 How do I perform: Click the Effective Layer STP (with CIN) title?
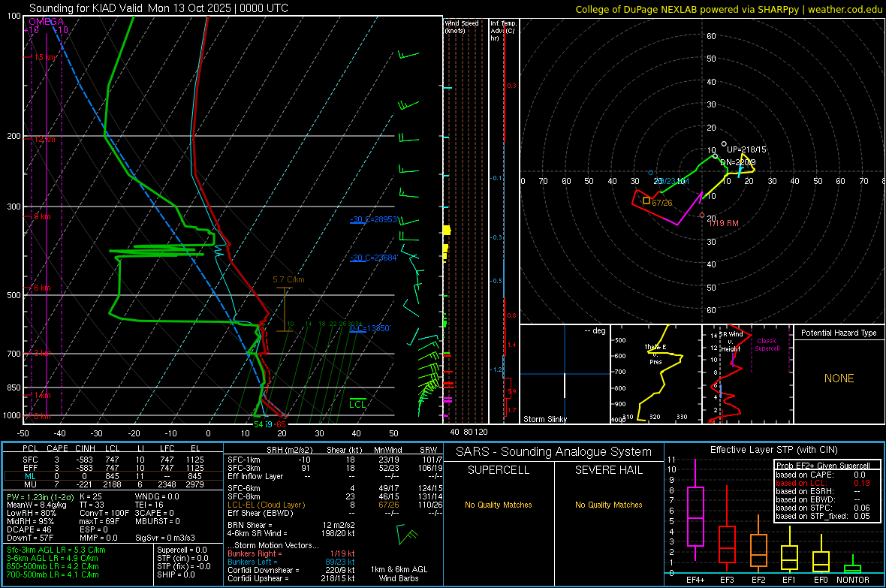(774, 450)
